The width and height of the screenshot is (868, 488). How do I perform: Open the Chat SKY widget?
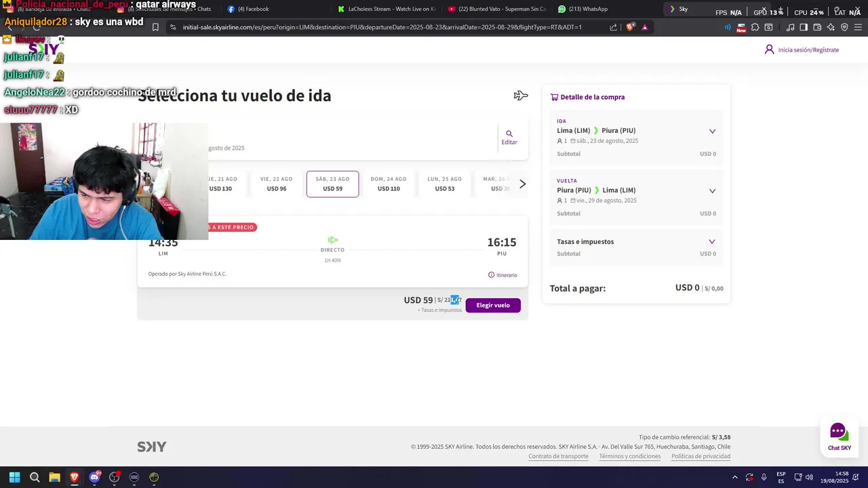pos(839,436)
